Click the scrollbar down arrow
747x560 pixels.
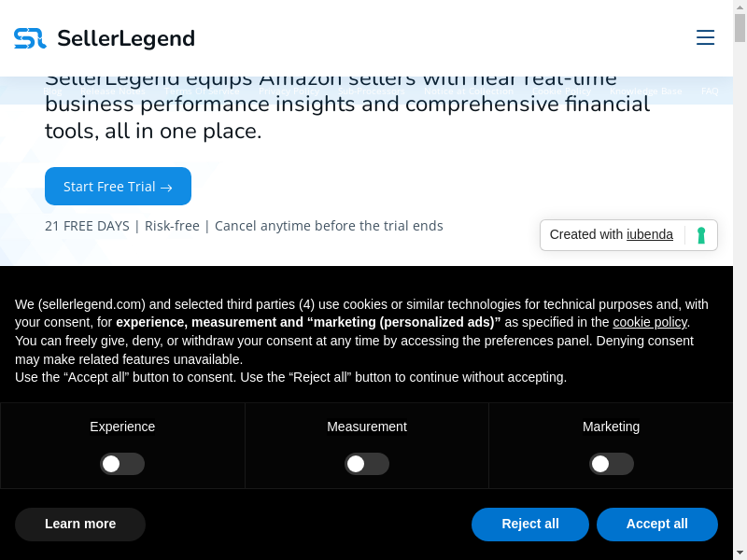tap(740, 553)
